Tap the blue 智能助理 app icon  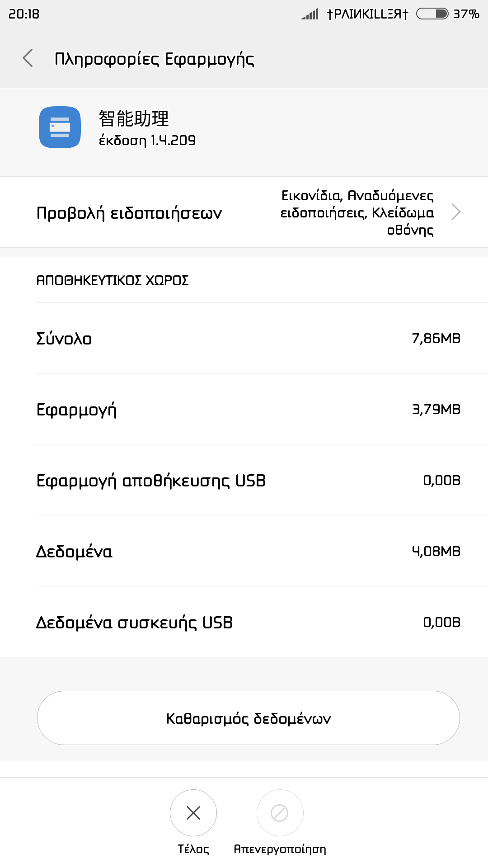click(x=60, y=127)
